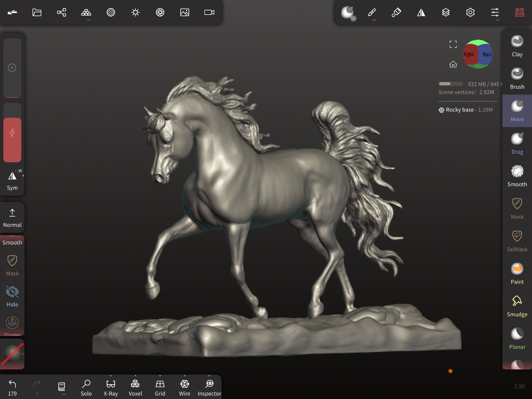Click the red intensity slider

click(x=12, y=140)
